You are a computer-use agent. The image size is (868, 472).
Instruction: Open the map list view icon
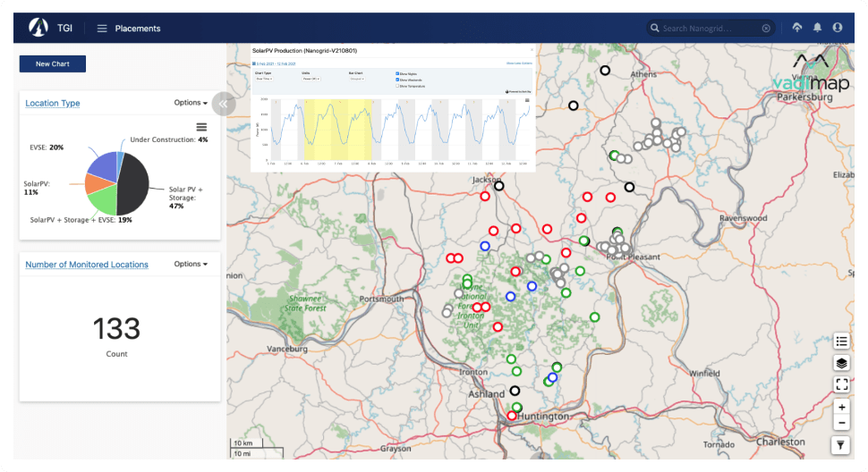[x=841, y=341]
